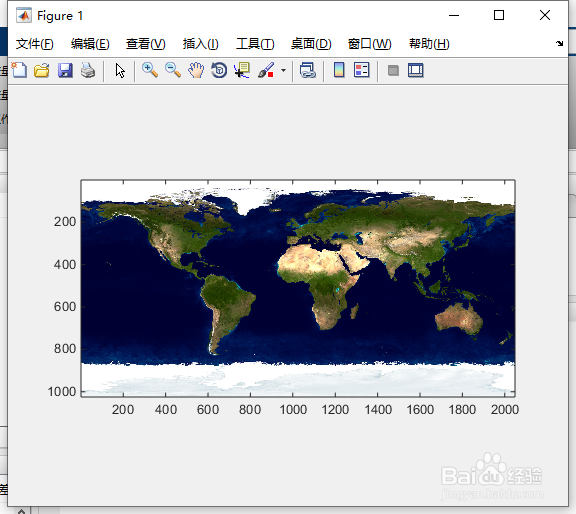This screenshot has height=514, width=576.
Task: Print the figure using printer icon
Action: [x=88, y=70]
